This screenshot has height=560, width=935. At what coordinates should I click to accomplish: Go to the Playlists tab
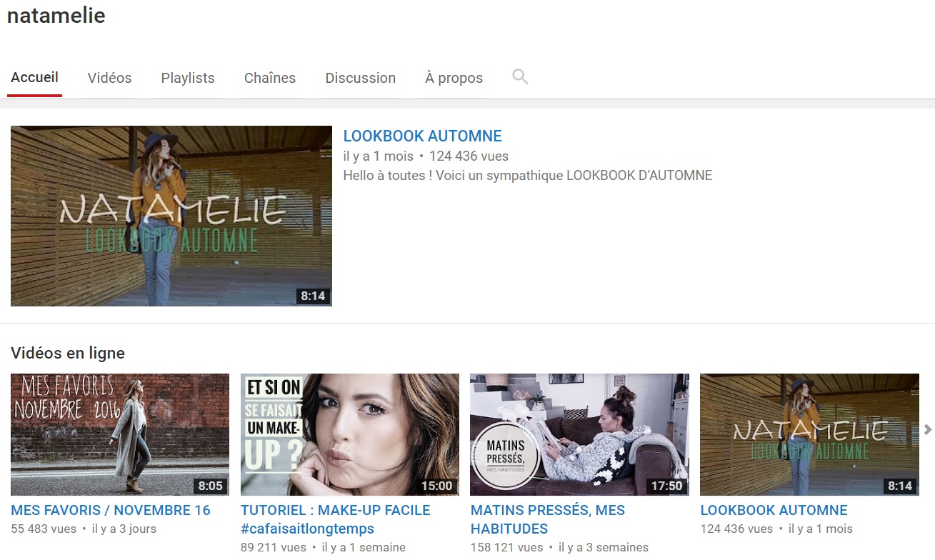[x=188, y=78]
